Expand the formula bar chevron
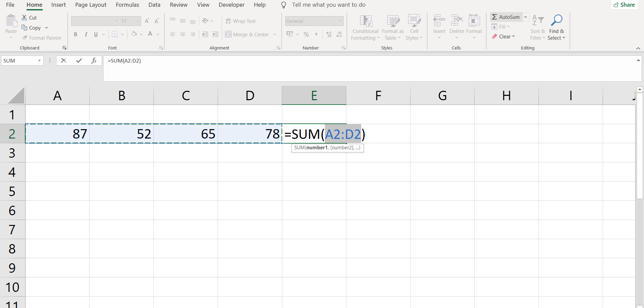 pyautogui.click(x=638, y=61)
